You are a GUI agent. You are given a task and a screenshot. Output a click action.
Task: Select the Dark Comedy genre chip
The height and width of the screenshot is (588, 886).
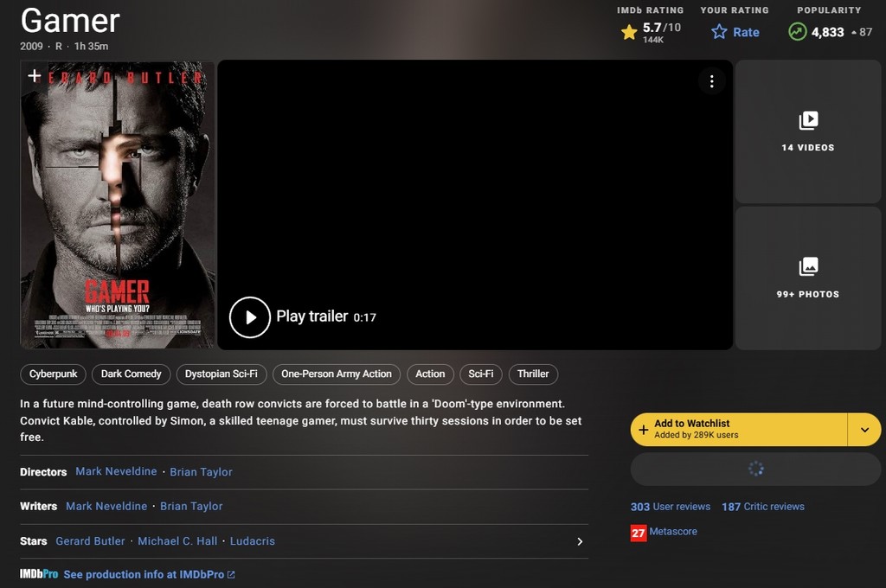coord(132,374)
